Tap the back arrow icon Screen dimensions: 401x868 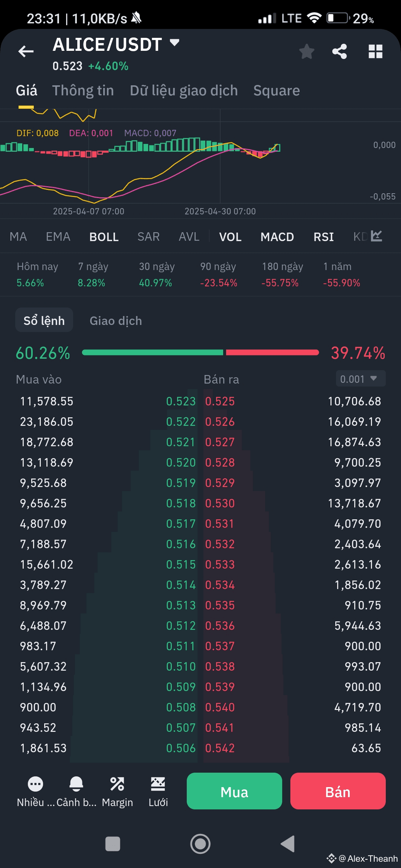(x=26, y=52)
